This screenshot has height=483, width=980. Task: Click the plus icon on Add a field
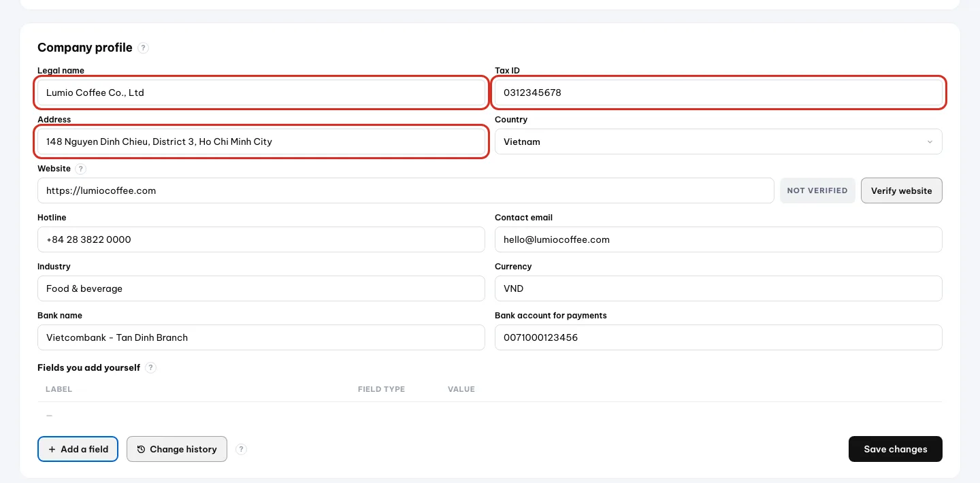(52, 449)
